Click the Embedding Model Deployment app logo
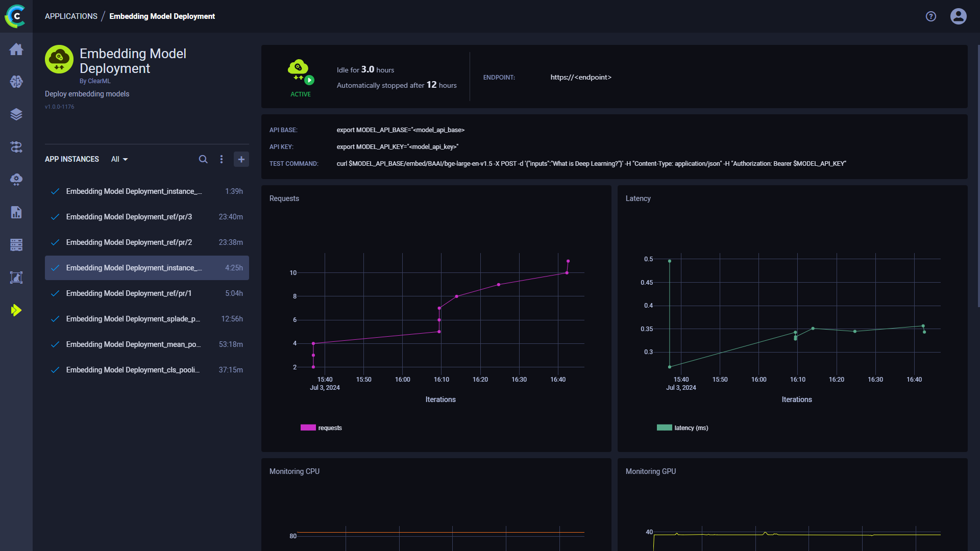Screen dimensions: 980x551 59,59
